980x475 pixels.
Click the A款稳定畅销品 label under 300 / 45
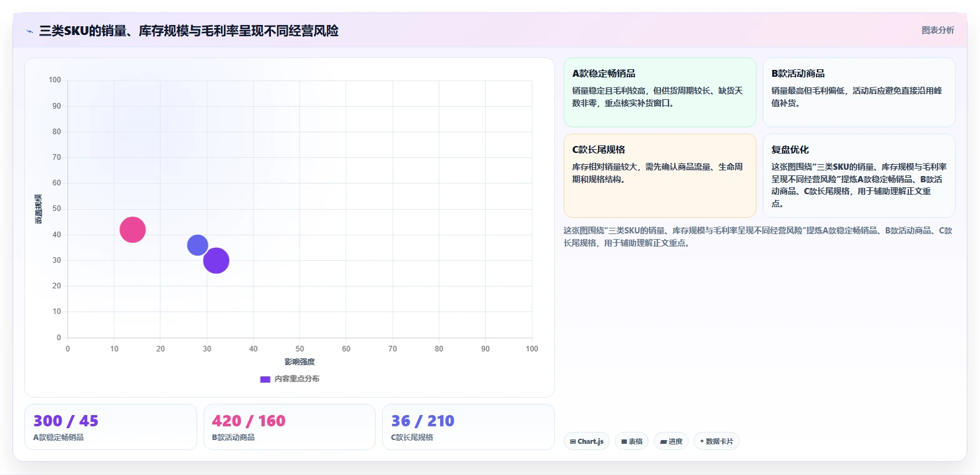click(x=58, y=438)
